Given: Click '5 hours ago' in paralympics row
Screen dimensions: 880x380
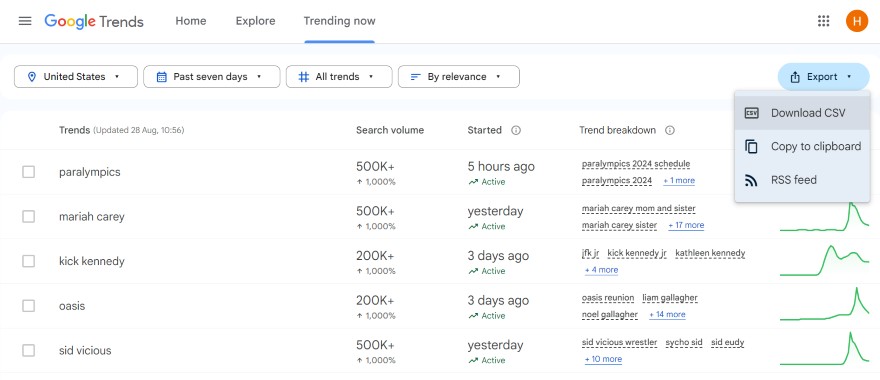Looking at the screenshot, I should pyautogui.click(x=501, y=167).
